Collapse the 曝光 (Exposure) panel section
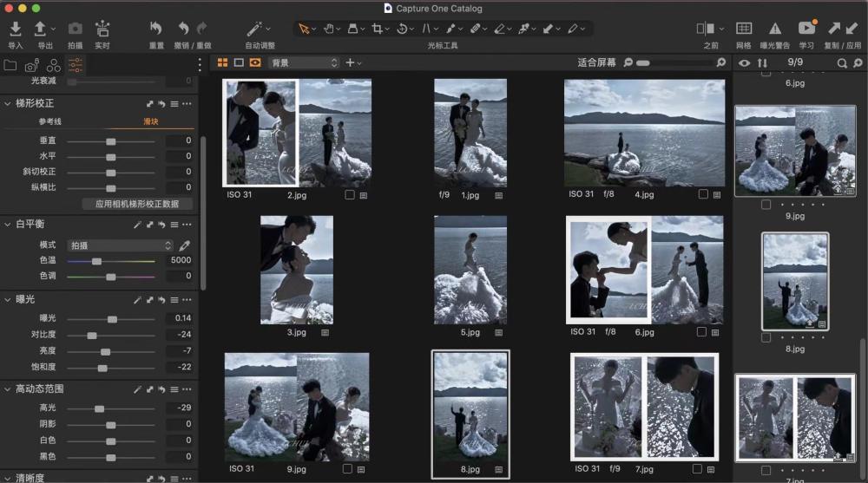868x483 pixels. tap(9, 299)
